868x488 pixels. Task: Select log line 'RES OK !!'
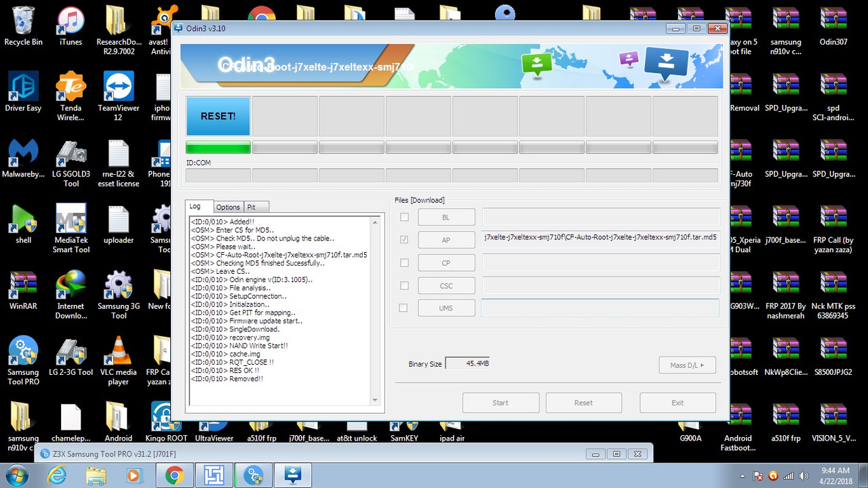tap(225, 370)
